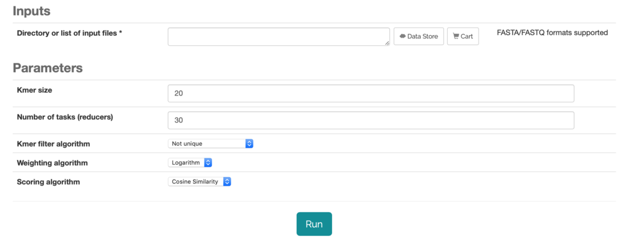Click the 'Scoring algorithm' label
This screenshot has height=248, width=644.
click(x=48, y=181)
